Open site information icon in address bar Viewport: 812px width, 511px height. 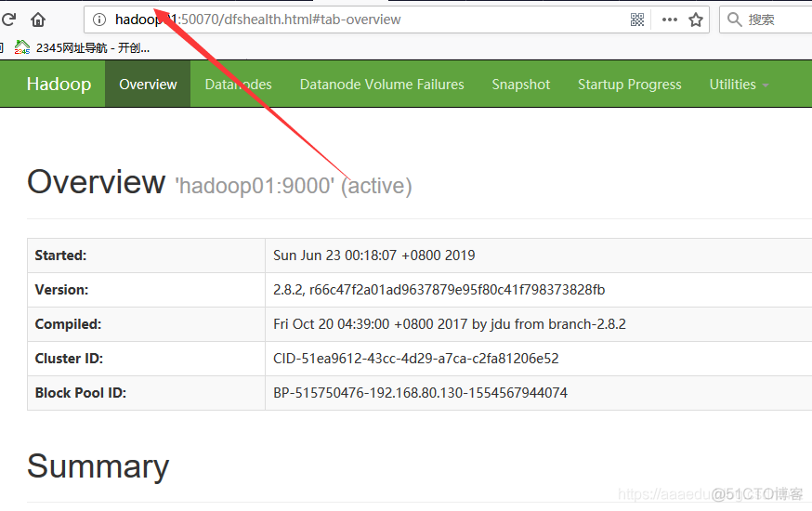[x=98, y=20]
